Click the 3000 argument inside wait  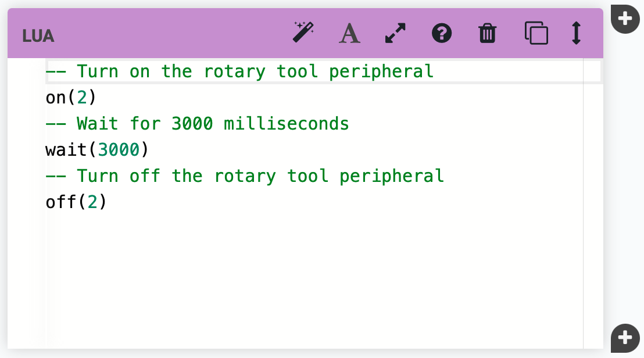pyautogui.click(x=119, y=149)
